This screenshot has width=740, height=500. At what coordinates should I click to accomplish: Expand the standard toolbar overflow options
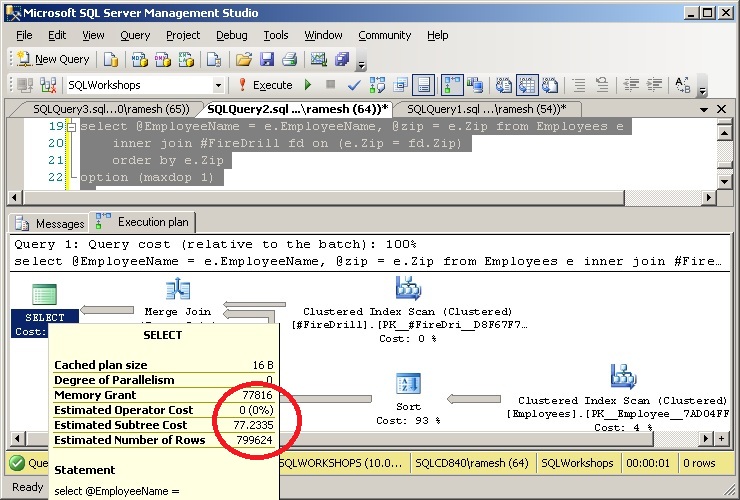[361, 65]
